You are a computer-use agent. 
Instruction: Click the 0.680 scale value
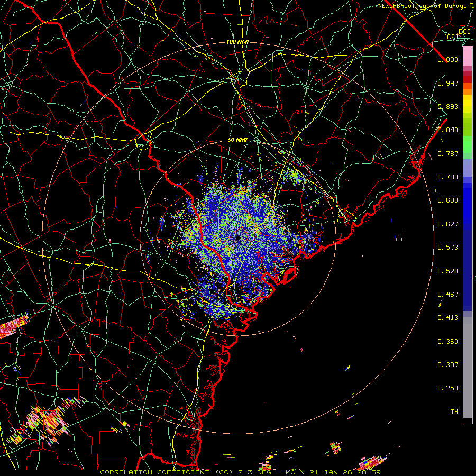pos(448,200)
